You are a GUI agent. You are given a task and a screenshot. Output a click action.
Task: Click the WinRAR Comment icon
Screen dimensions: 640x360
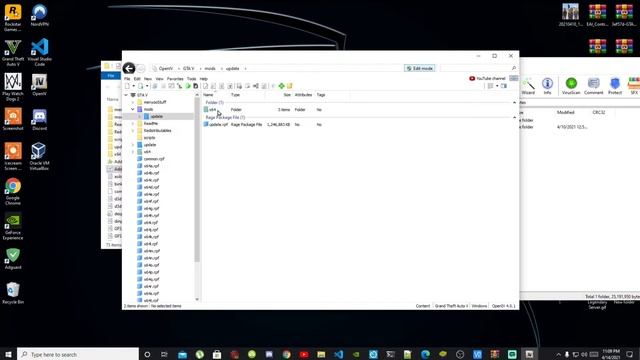click(593, 86)
